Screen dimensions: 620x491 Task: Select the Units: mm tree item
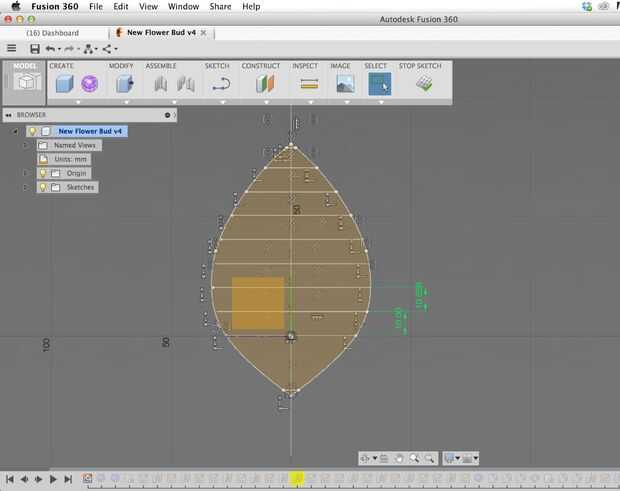[x=64, y=159]
